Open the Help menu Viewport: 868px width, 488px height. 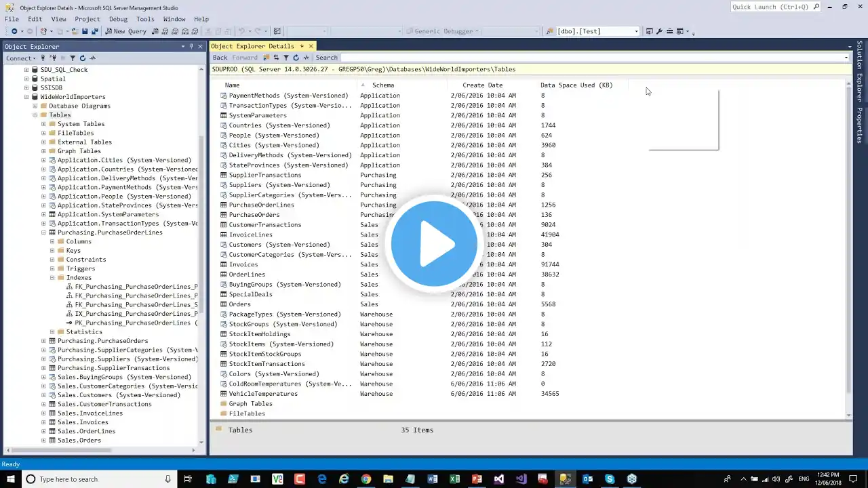pyautogui.click(x=201, y=19)
